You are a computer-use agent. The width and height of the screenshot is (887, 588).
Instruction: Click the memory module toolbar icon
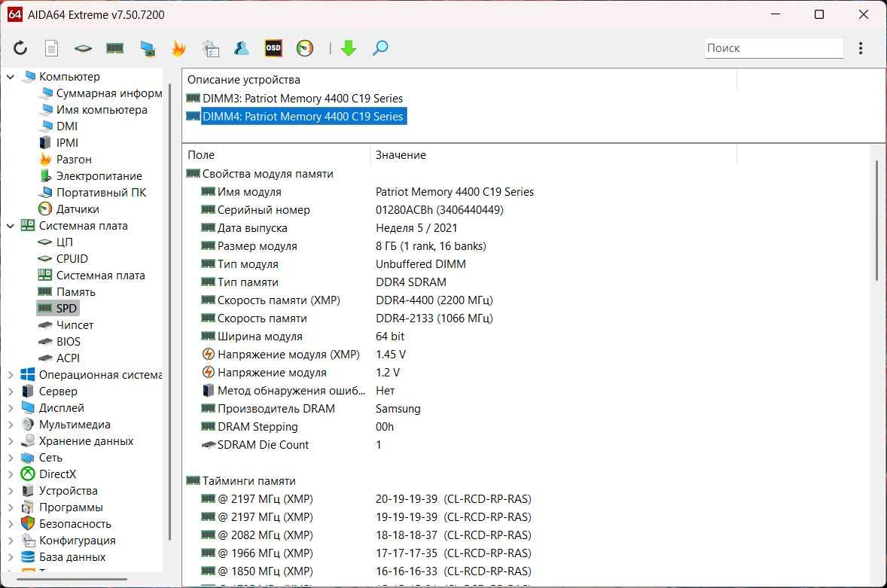coord(115,49)
